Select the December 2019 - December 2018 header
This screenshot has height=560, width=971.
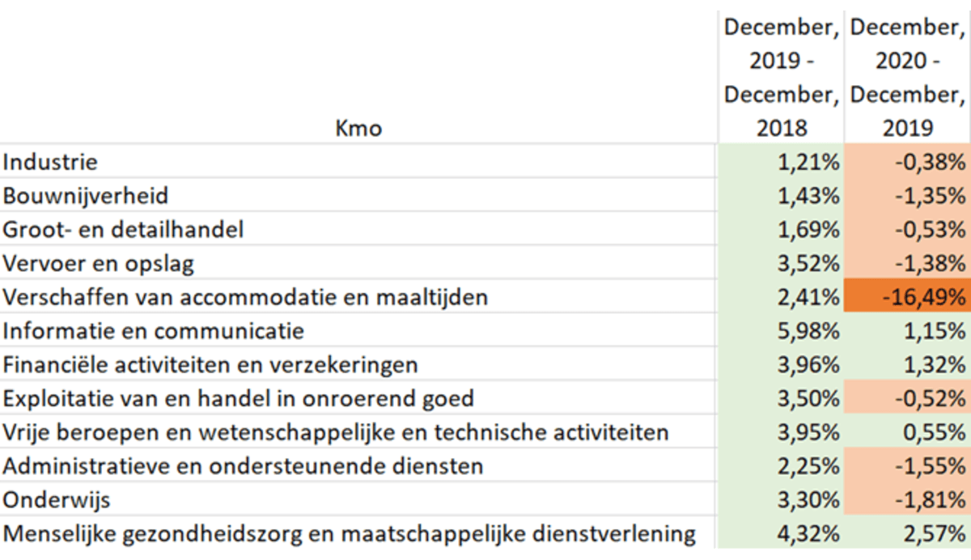pyautogui.click(x=781, y=78)
